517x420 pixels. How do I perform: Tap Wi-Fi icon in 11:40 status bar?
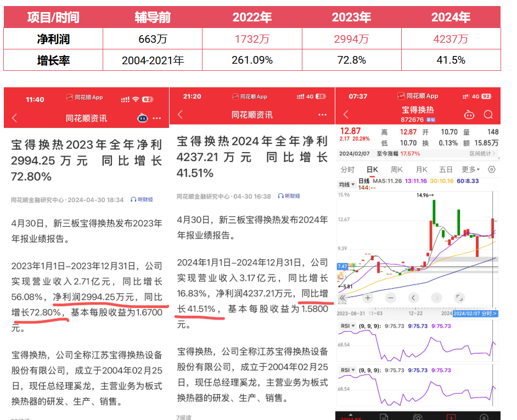[136, 99]
